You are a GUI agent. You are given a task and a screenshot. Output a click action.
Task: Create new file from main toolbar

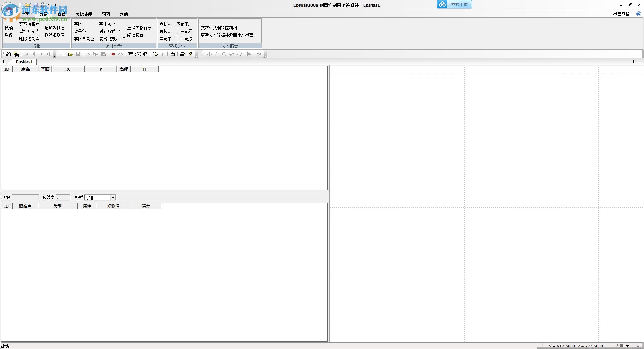click(63, 54)
